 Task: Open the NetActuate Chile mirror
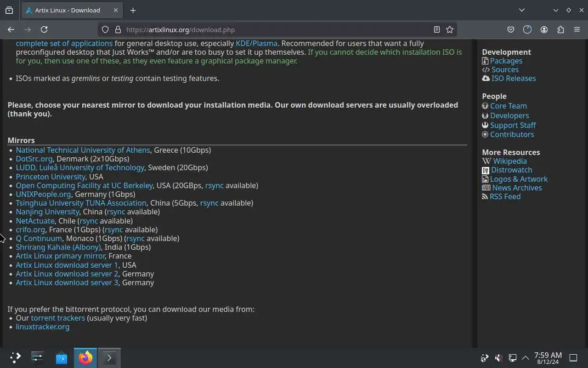click(x=35, y=221)
